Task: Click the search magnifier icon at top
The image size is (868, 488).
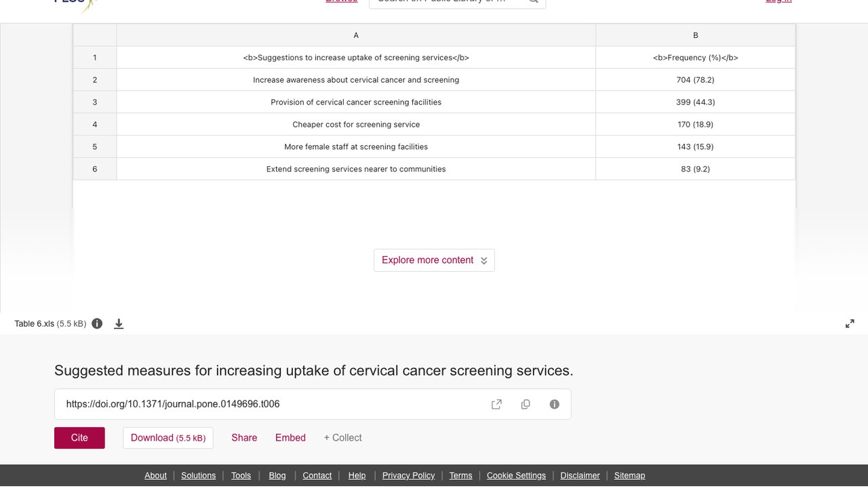Action: coord(534,1)
